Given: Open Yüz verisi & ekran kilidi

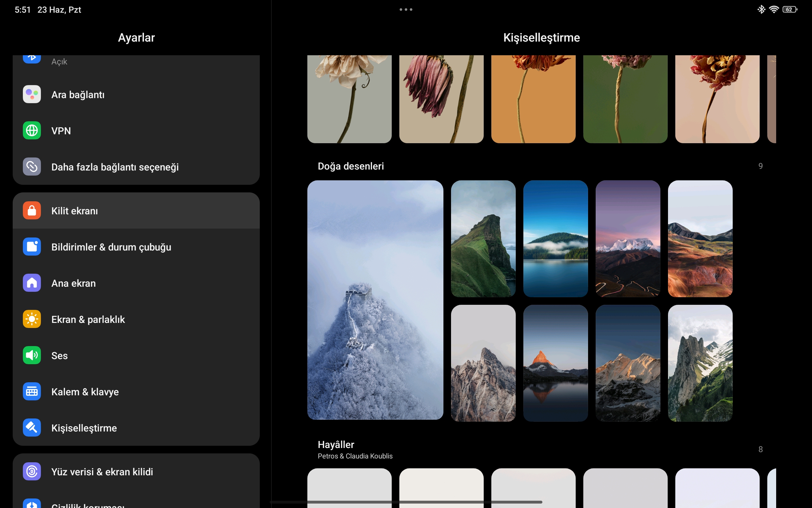Looking at the screenshot, I should 136,472.
